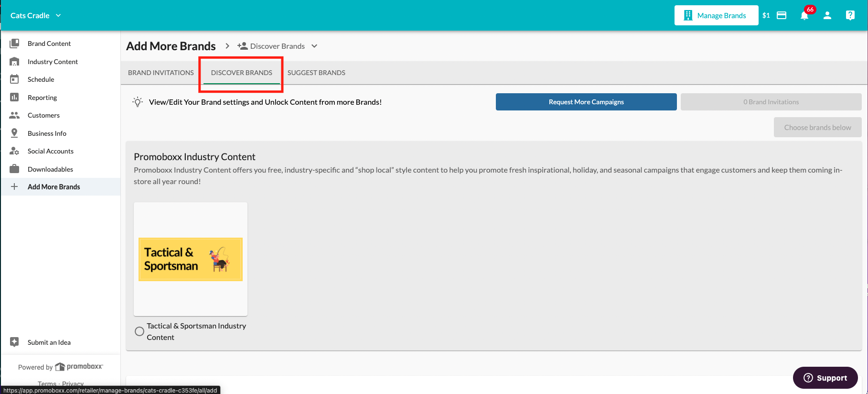
Task: Expand the Discover Brands breadcrumb dropdown arrow
Action: (x=314, y=46)
